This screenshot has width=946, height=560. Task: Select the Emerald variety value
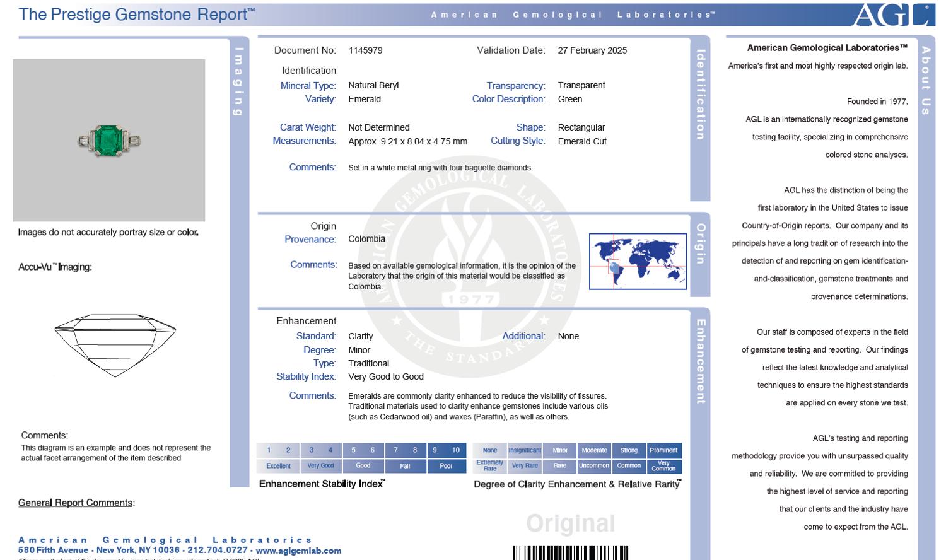pos(365,99)
